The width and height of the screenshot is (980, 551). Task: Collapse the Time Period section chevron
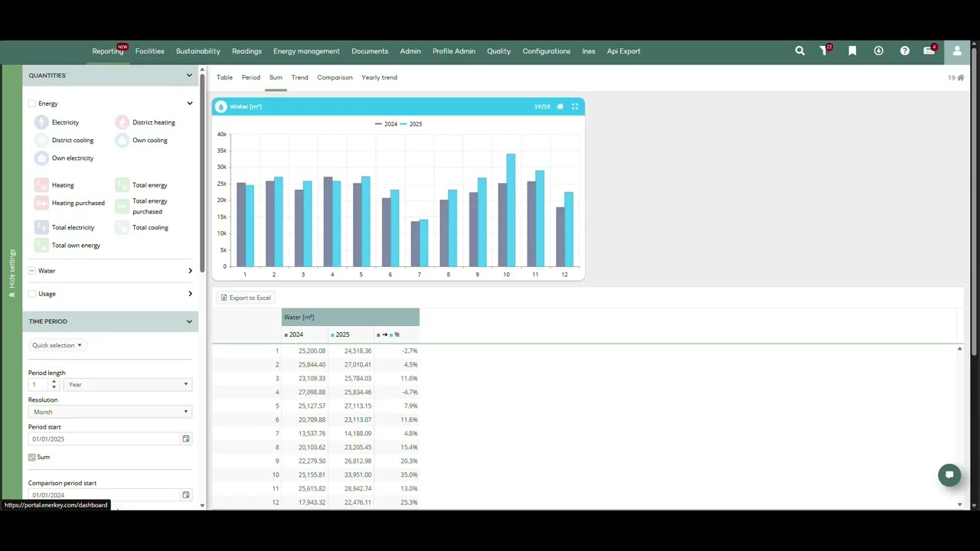(x=189, y=321)
